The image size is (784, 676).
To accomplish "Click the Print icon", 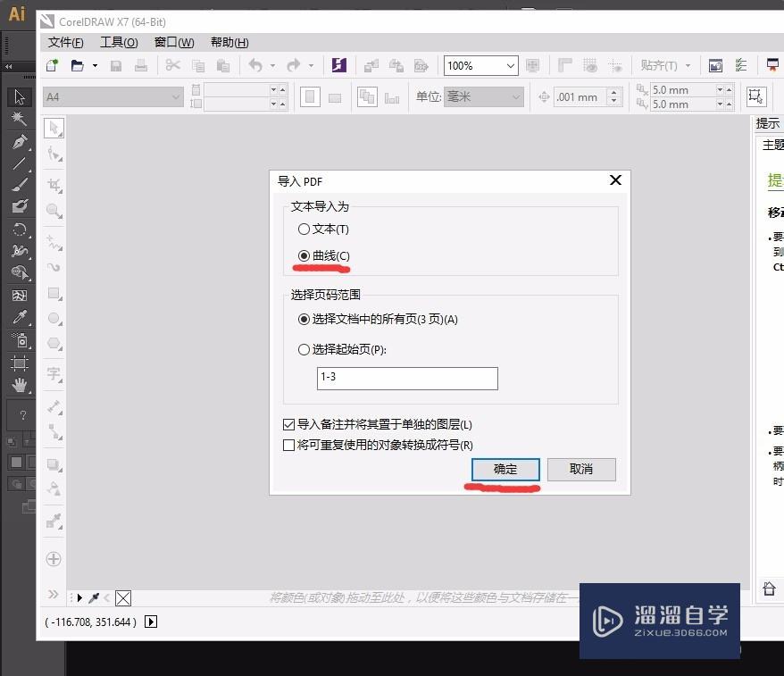I will pyautogui.click(x=141, y=65).
